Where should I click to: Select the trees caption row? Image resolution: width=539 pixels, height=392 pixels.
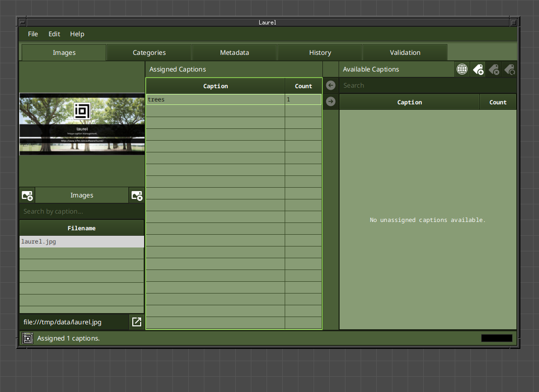(x=216, y=99)
